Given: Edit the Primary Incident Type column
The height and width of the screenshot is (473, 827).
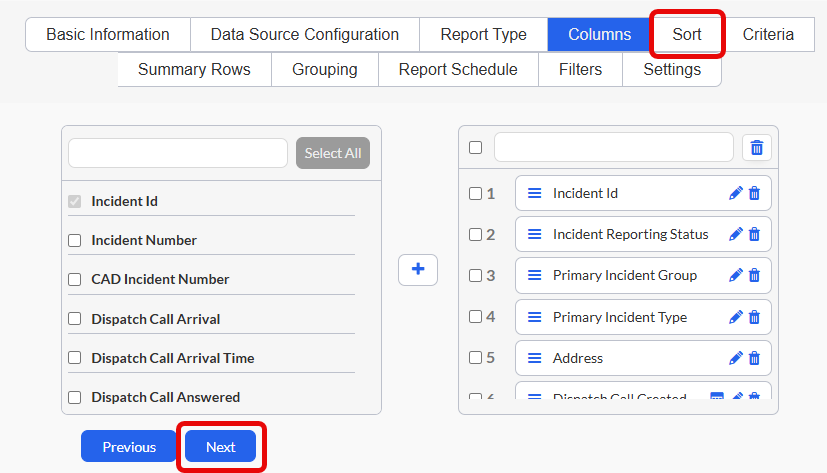Looking at the screenshot, I should click(735, 317).
